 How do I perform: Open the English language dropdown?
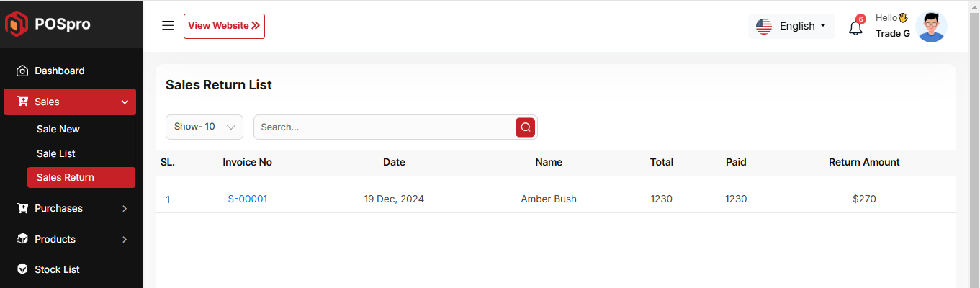(x=802, y=27)
